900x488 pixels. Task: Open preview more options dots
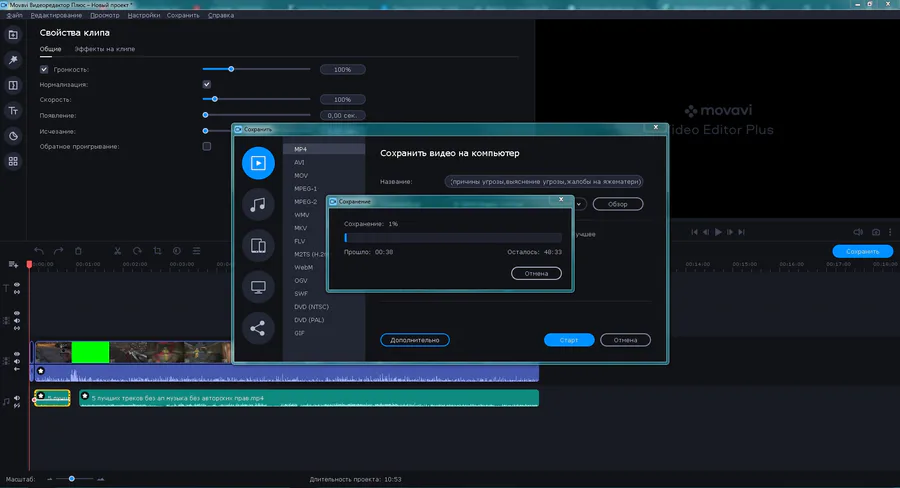click(890, 232)
